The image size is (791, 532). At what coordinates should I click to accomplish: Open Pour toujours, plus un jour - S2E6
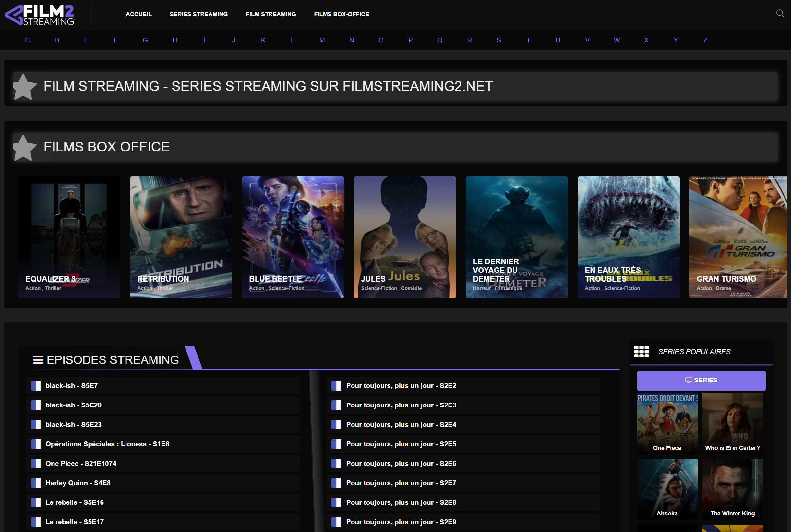(463, 464)
